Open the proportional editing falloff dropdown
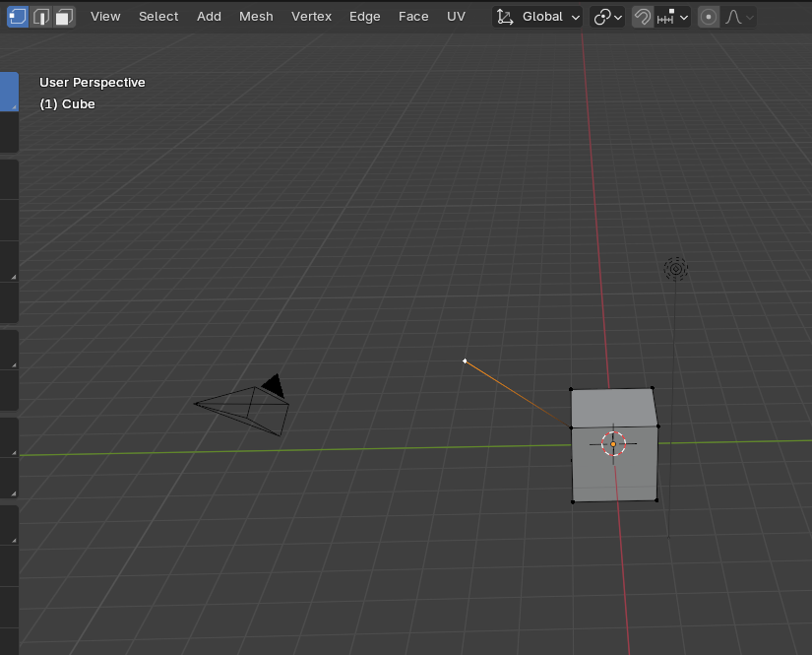812x655 pixels. [x=738, y=17]
